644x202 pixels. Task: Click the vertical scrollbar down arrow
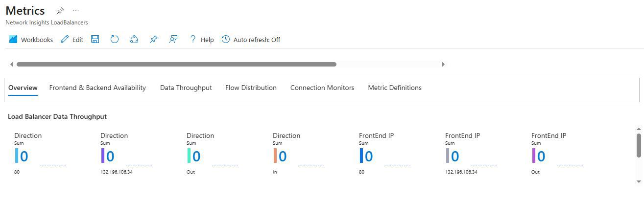point(638,181)
